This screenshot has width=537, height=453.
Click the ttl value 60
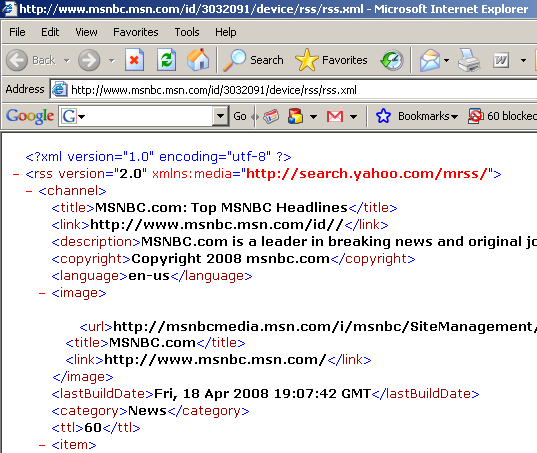[93, 428]
